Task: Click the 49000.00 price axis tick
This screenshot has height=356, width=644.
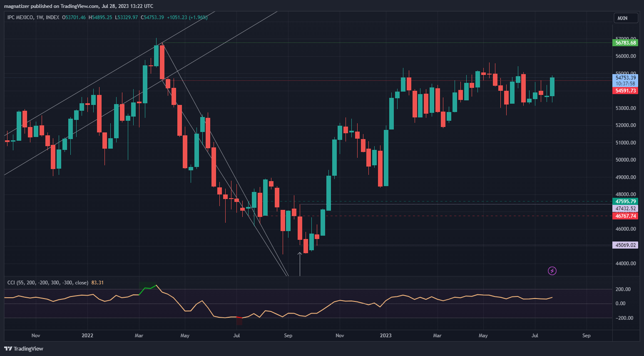Action: 626,177
